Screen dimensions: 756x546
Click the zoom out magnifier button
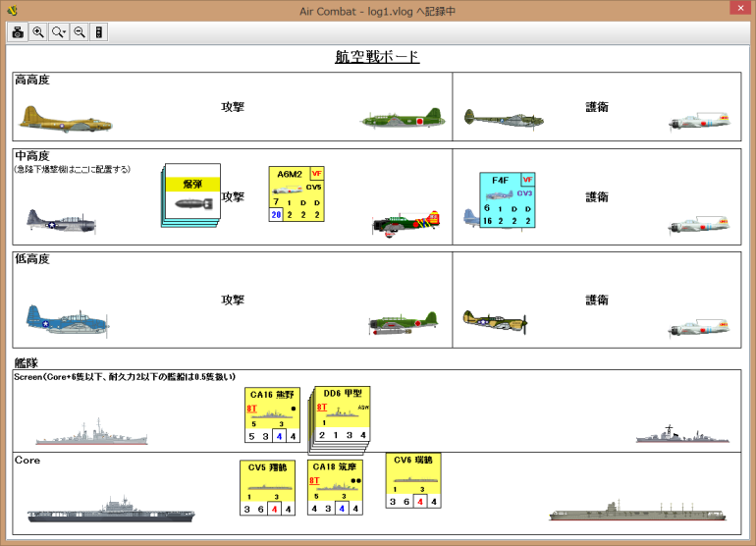pos(80,32)
